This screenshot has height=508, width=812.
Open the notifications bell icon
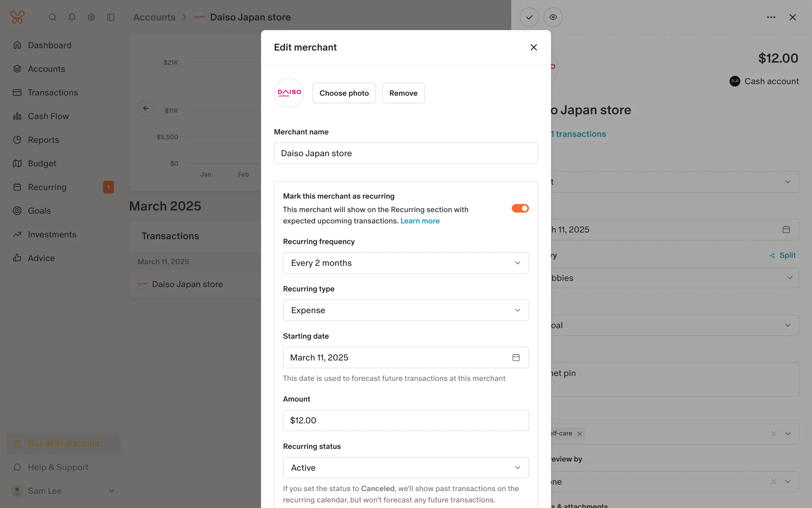click(x=72, y=17)
